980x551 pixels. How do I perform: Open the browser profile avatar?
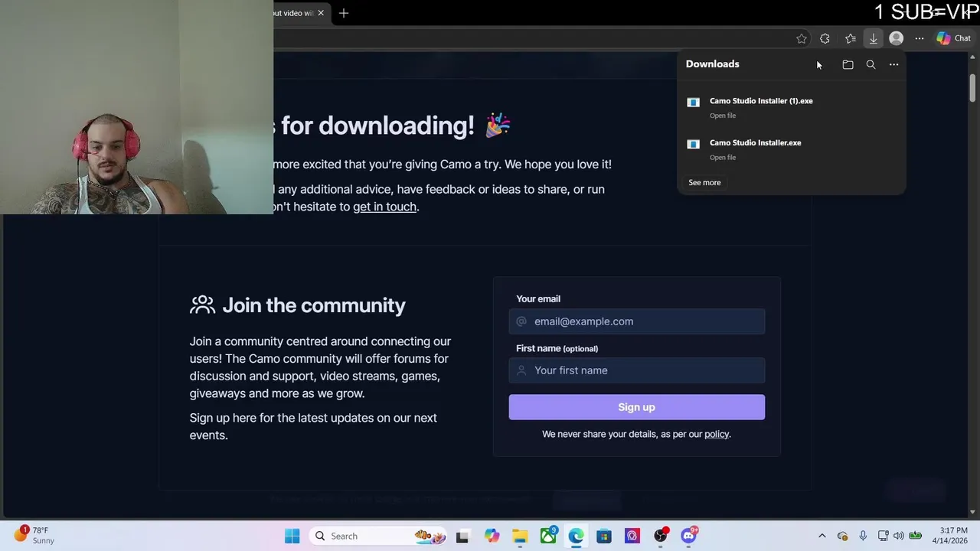(x=896, y=38)
